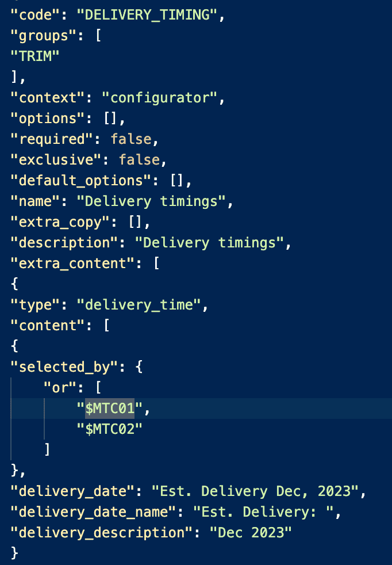Click the DELIVERY_TIMING string value
This screenshot has height=565, width=392.
point(147,15)
